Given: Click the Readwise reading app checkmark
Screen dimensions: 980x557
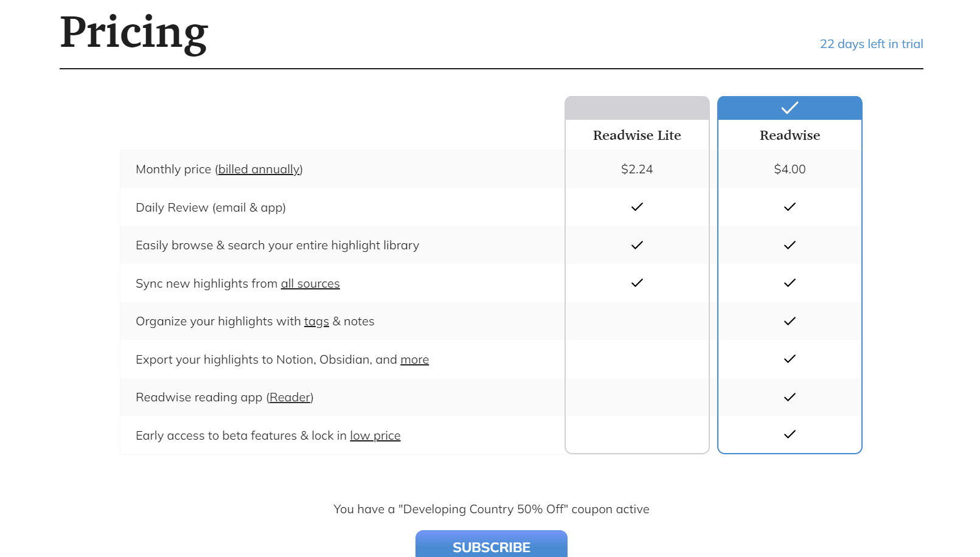Looking at the screenshot, I should 790,397.
